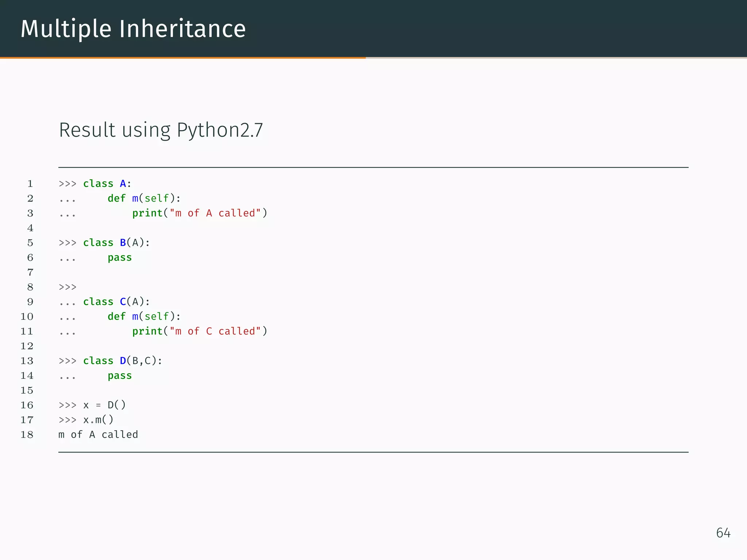Image resolution: width=747 pixels, height=560 pixels.
Task: Click the slide number 64
Action: (x=723, y=533)
